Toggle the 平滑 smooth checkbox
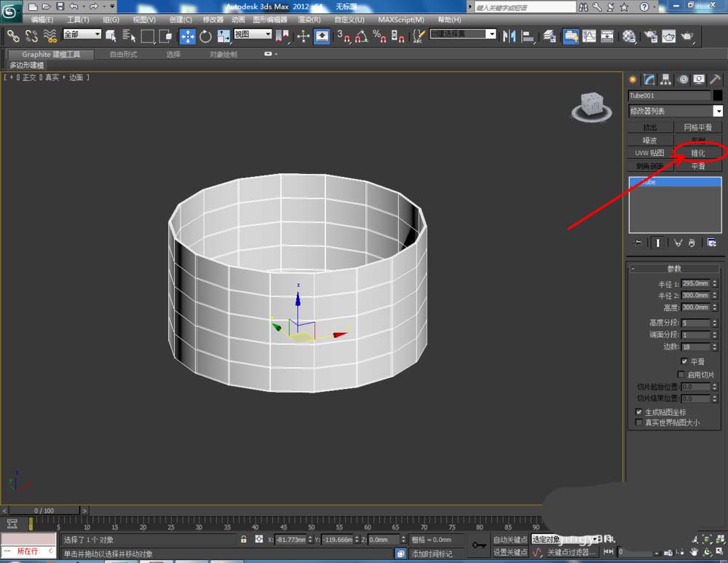 coord(684,361)
